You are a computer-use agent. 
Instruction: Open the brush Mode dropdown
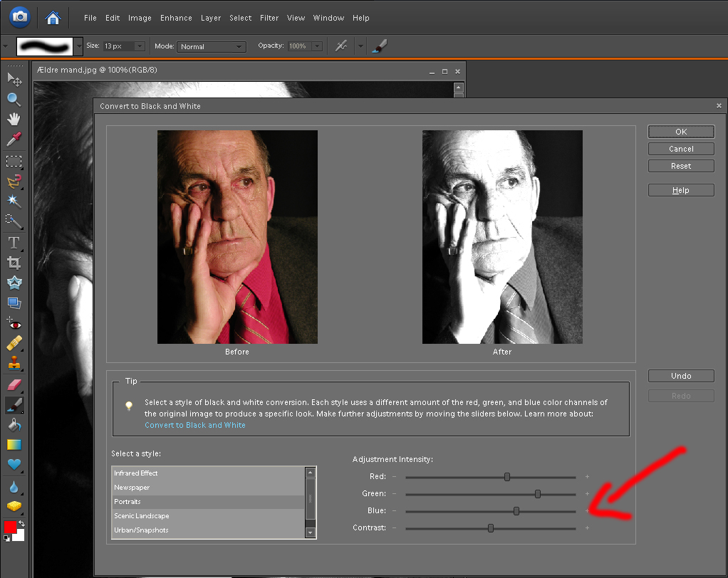211,46
